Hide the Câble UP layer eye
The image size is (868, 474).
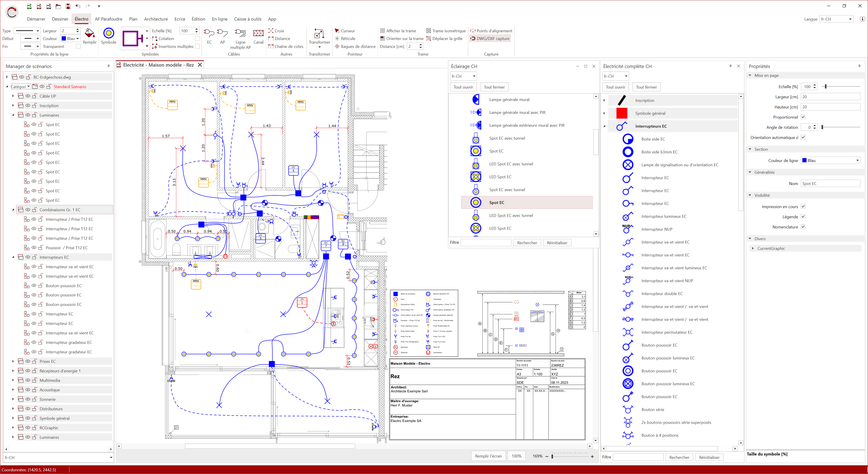[28, 96]
